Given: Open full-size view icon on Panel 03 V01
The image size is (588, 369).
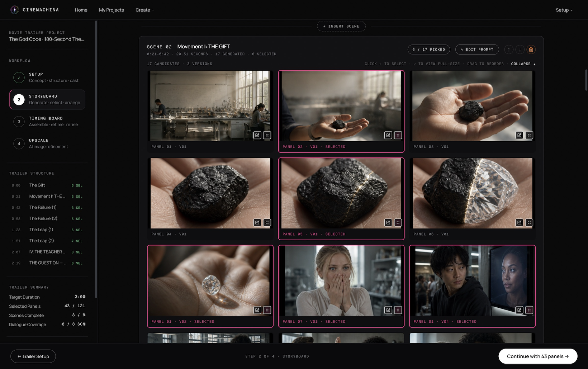Looking at the screenshot, I should pyautogui.click(x=529, y=135).
